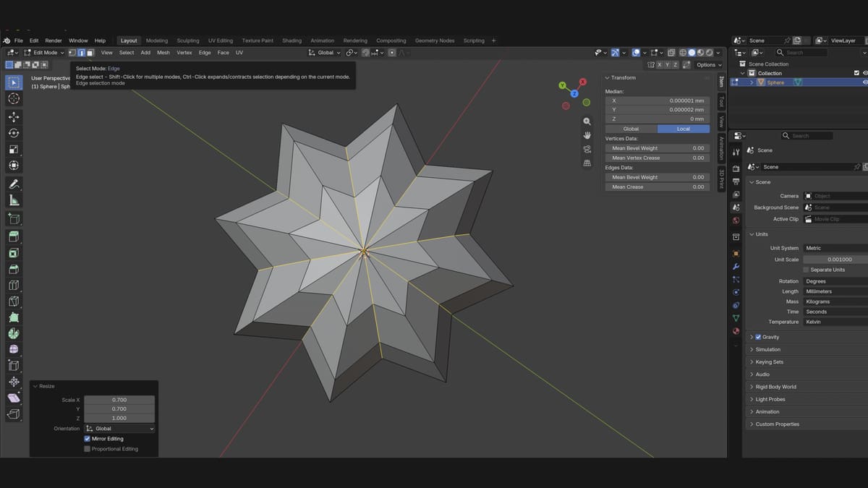The width and height of the screenshot is (868, 488).
Task: Open the Global transform orientation dropdown in header
Action: point(325,53)
